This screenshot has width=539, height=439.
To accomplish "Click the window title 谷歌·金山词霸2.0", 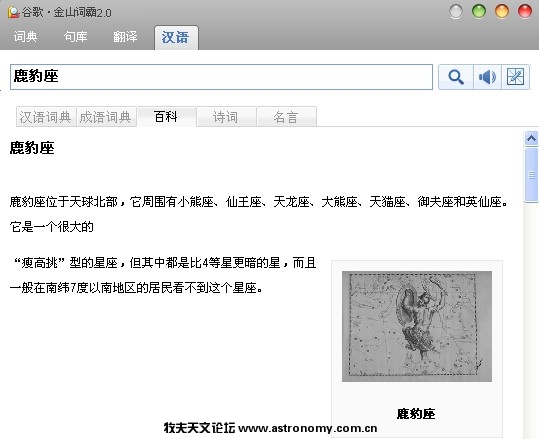I will point(67,13).
